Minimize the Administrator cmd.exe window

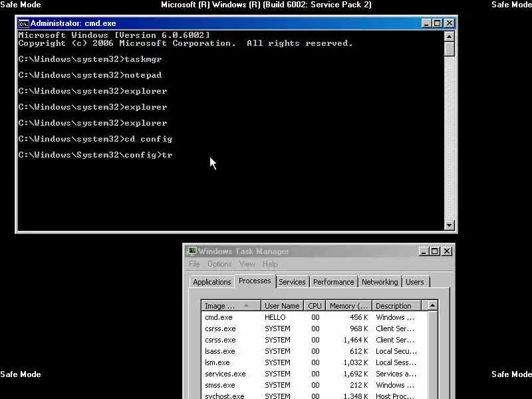click(426, 23)
